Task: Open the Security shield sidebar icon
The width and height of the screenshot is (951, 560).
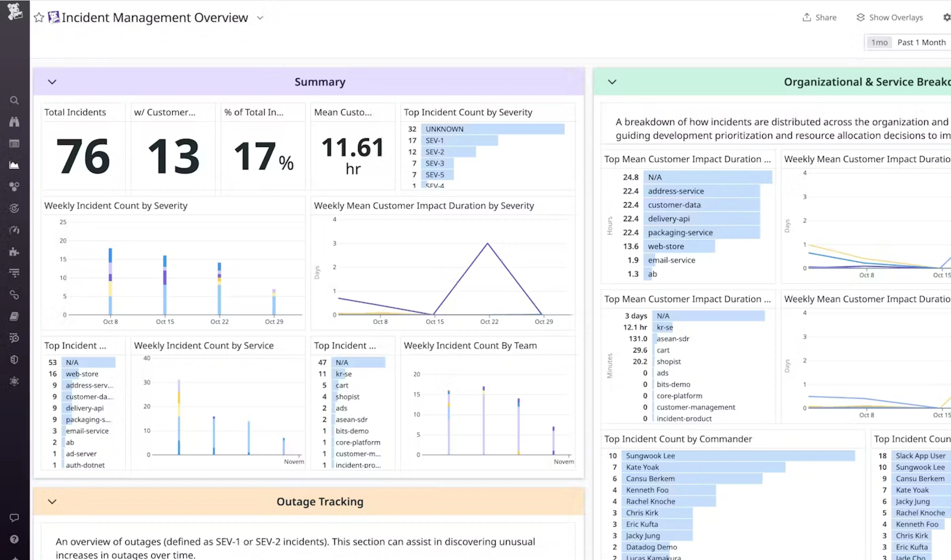Action: coord(14,360)
